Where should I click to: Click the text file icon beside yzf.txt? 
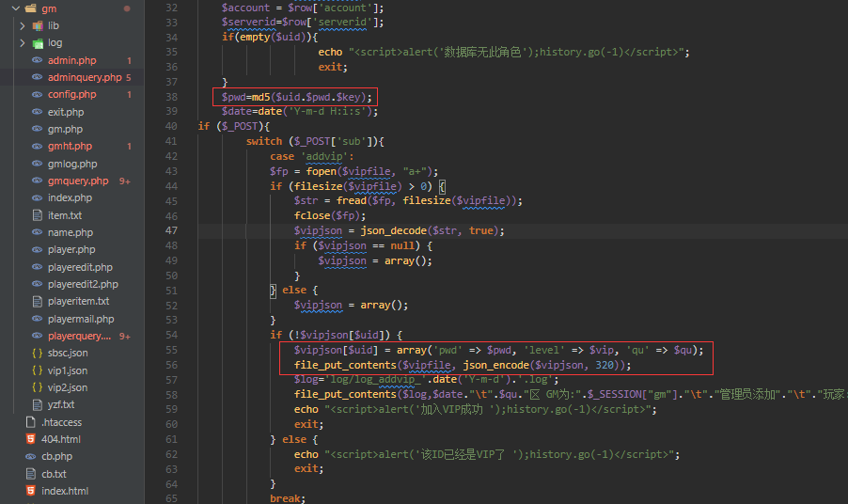tap(37, 404)
